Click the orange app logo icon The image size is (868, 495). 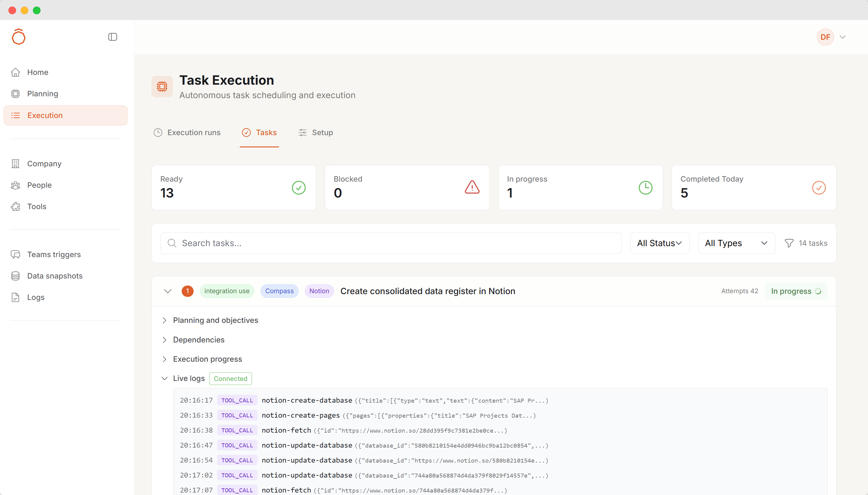[x=19, y=37]
